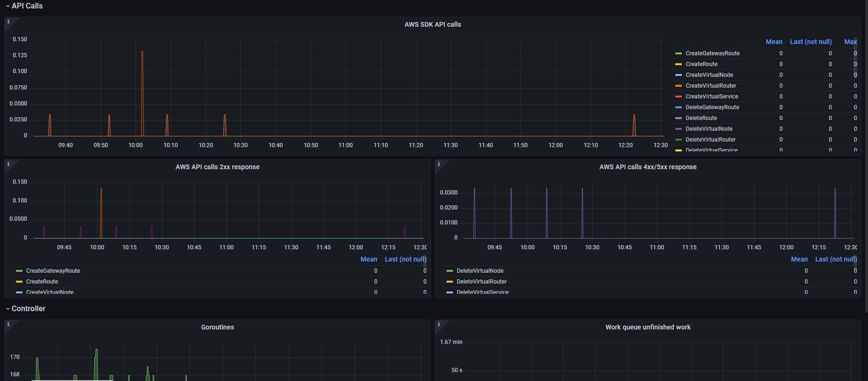Image resolution: width=868 pixels, height=381 pixels.
Task: Open info icon on Goroutines panel
Action: pos(8,324)
